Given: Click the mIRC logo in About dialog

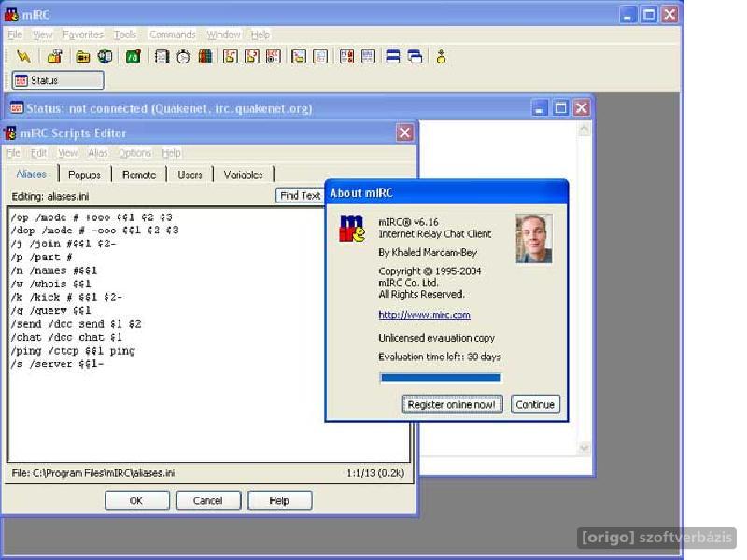Looking at the screenshot, I should coord(352,229).
